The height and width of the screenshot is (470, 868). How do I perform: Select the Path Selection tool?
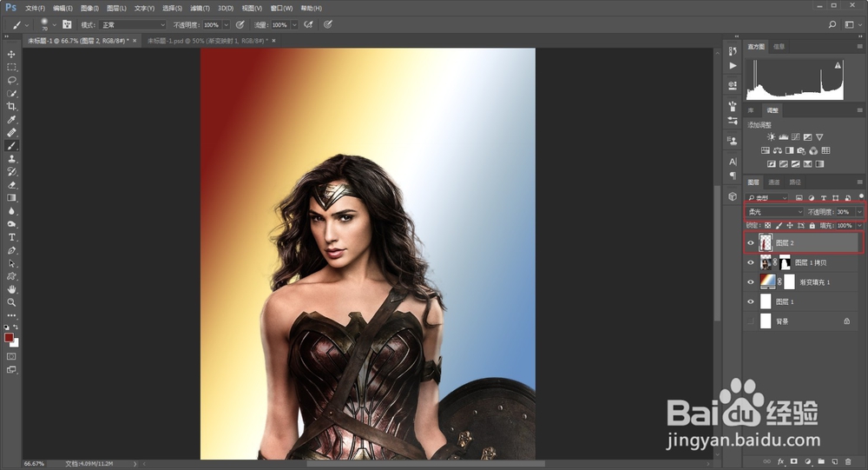(x=11, y=263)
